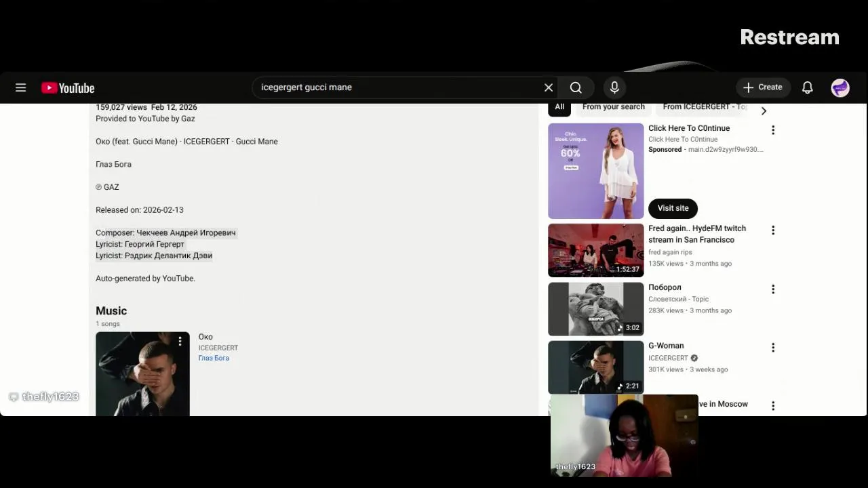
Task: Open the sponsored ad thumbnail
Action: pos(595,171)
